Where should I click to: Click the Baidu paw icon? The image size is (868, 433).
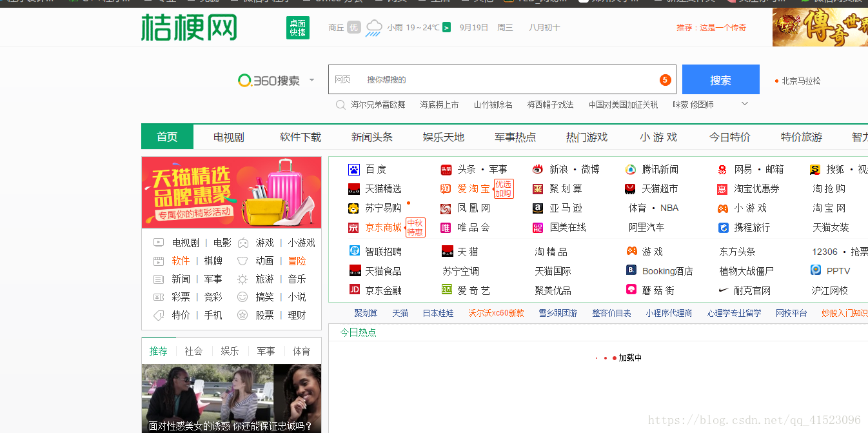click(x=353, y=170)
